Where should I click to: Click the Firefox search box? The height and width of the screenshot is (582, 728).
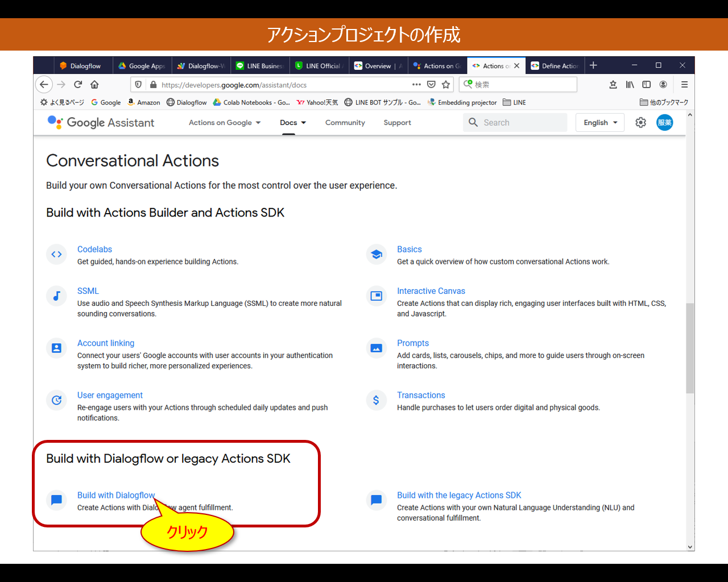(x=518, y=84)
